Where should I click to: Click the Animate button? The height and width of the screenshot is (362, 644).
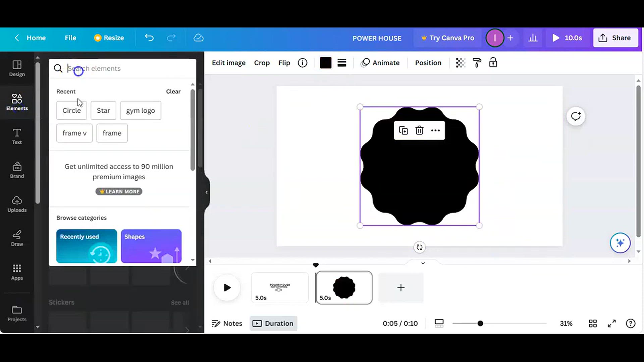pos(380,63)
